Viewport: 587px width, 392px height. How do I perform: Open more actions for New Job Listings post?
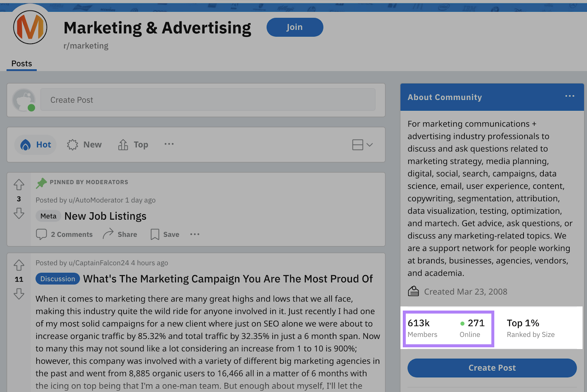pyautogui.click(x=195, y=234)
